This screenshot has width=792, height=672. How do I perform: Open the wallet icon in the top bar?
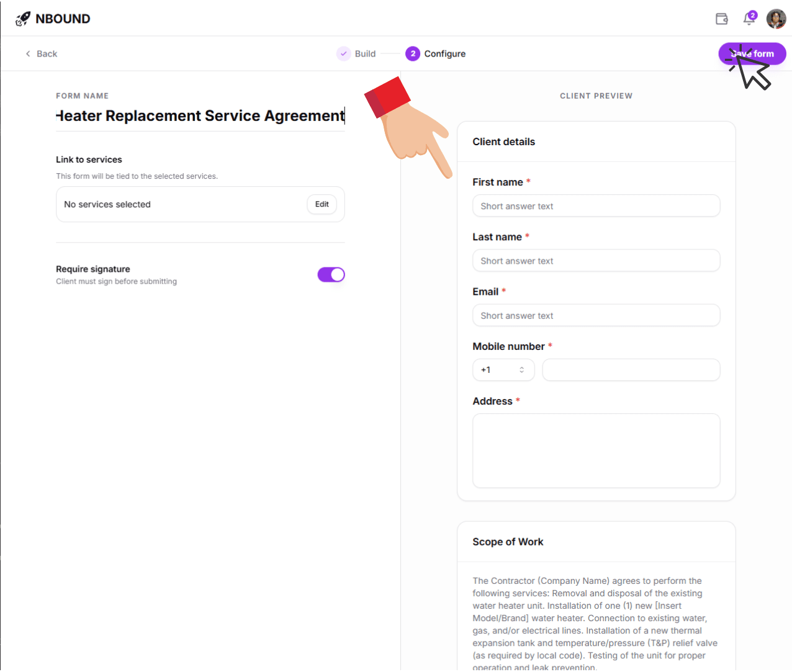tap(722, 19)
